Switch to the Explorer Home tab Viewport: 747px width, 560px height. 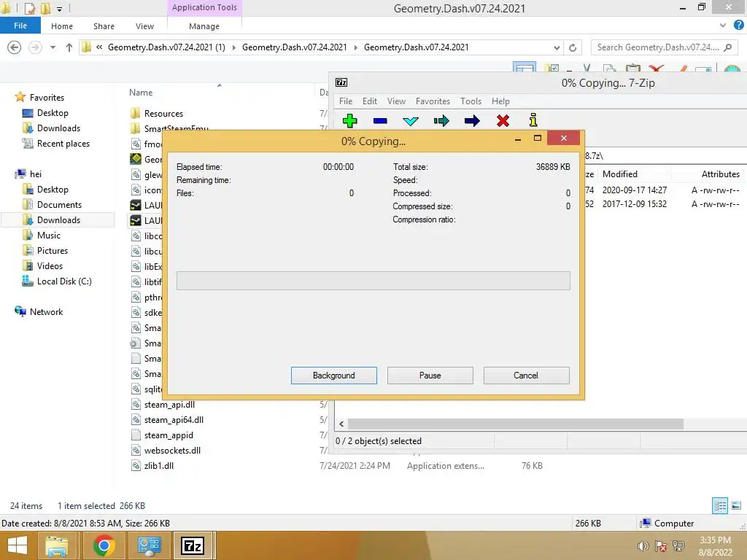(x=62, y=26)
